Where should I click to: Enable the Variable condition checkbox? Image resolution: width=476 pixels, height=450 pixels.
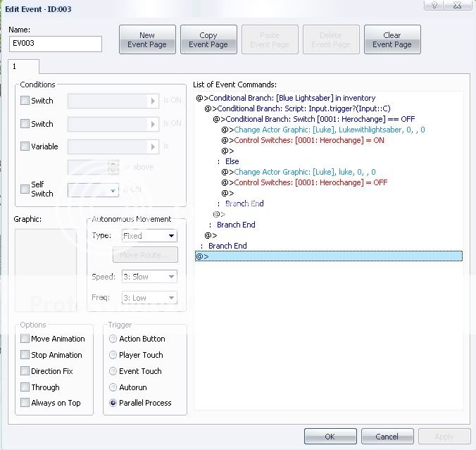tap(25, 146)
